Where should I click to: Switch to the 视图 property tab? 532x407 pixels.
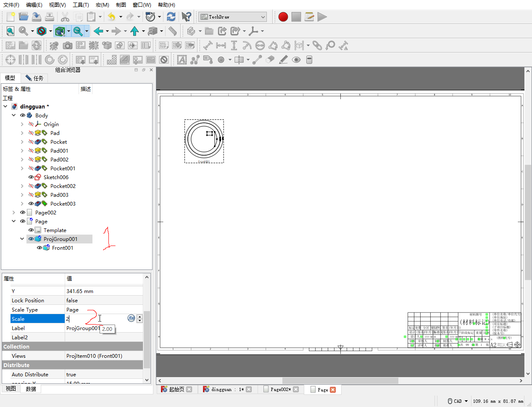coord(11,389)
